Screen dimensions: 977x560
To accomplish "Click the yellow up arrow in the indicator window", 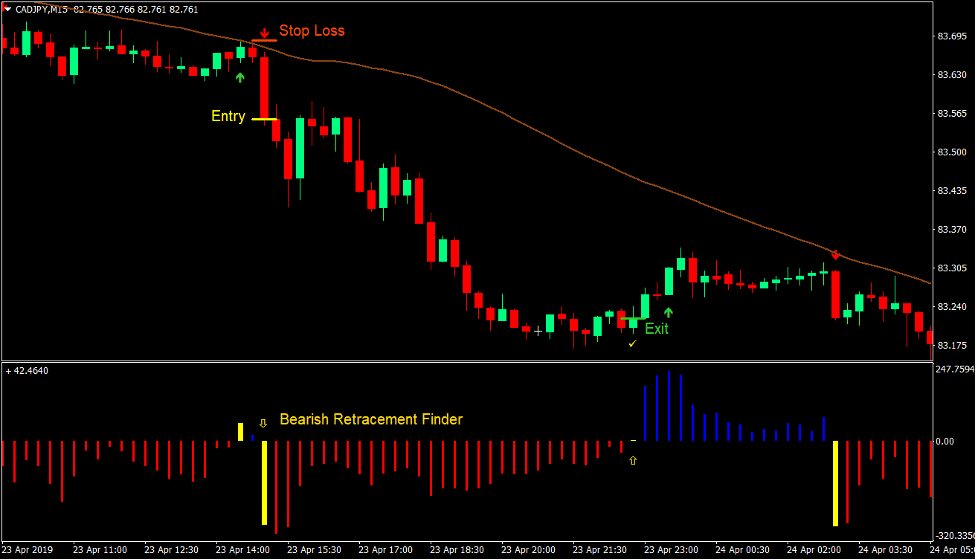I will click(633, 460).
